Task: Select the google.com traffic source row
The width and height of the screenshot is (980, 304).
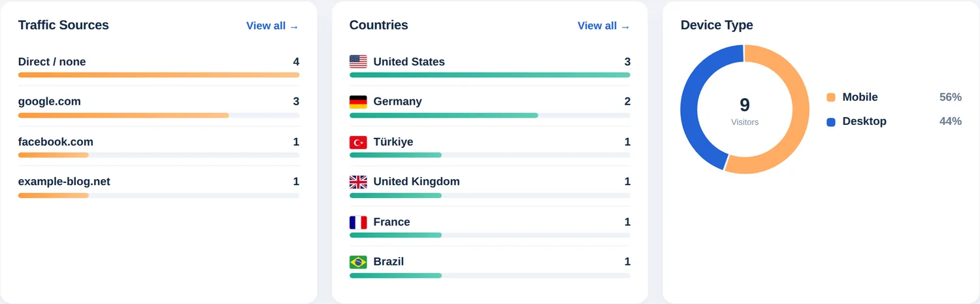Action: click(x=159, y=107)
